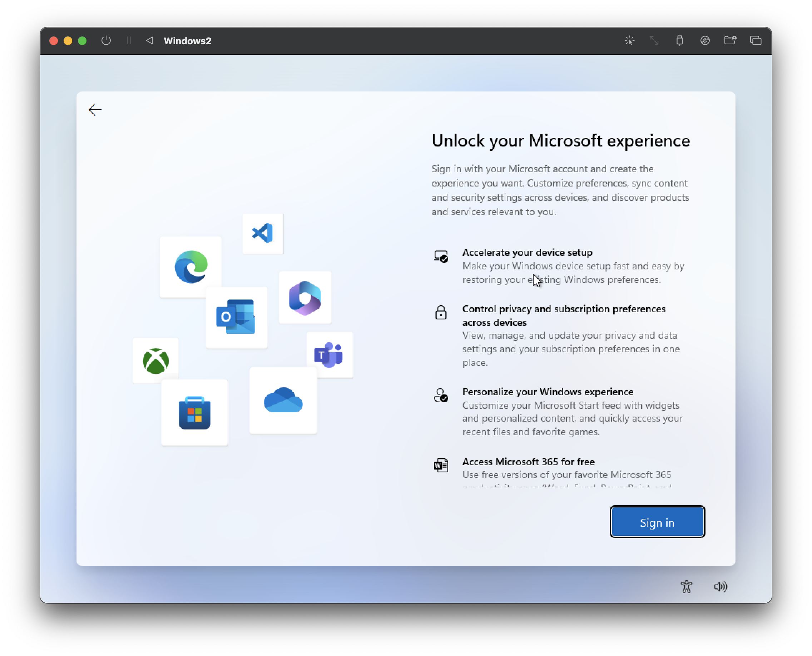812x656 pixels.
Task: Open the Accessibility options icon
Action: coord(686,586)
